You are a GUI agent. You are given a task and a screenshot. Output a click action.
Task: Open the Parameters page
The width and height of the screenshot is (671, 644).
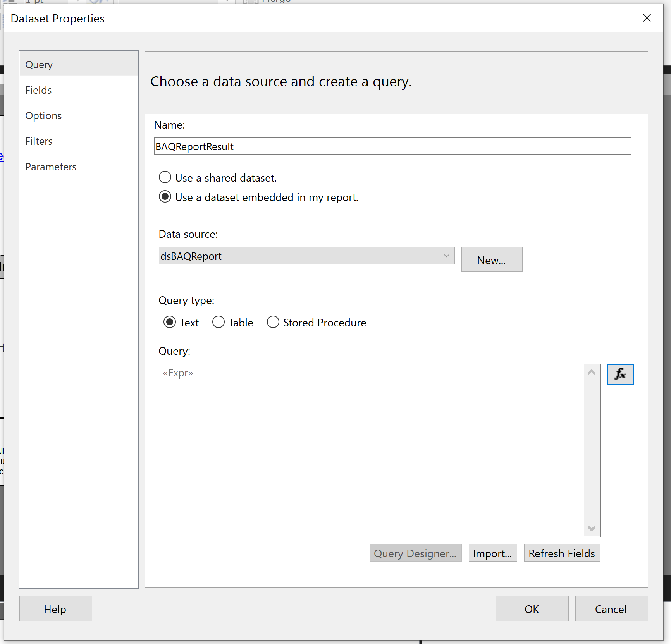pos(51,167)
